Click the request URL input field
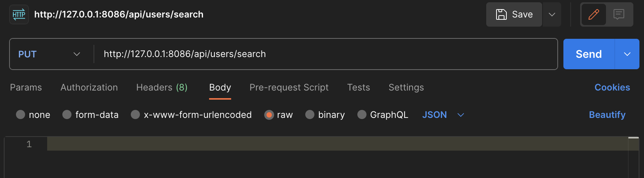This screenshot has width=644, height=178. (325, 54)
